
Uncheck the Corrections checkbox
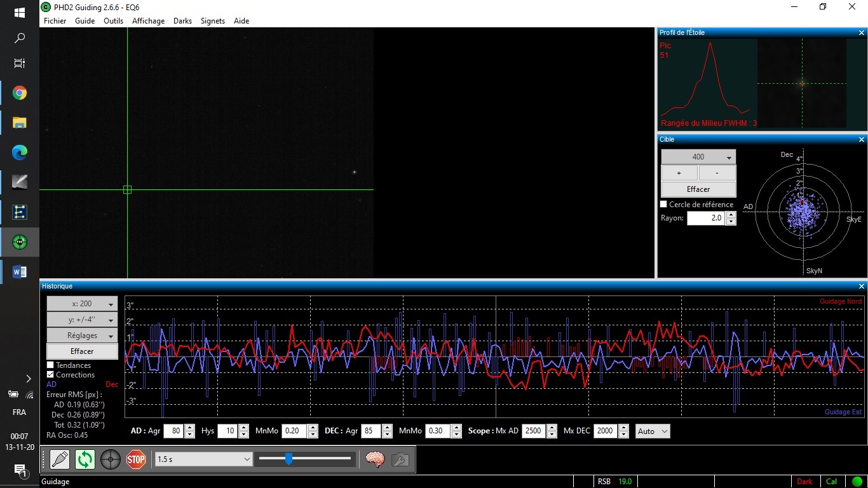[x=50, y=375]
